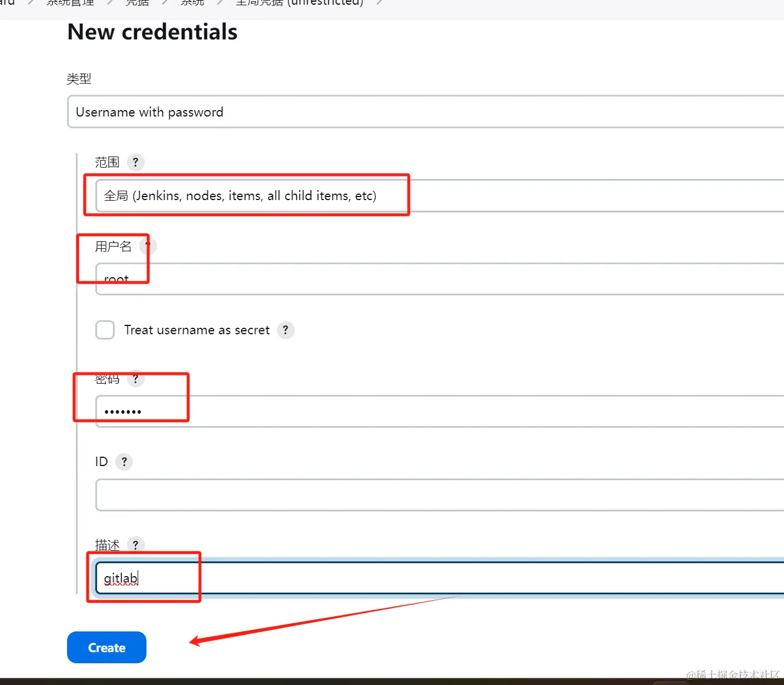This screenshot has height=685, width=784.
Task: Open help icon next to 密码
Action: pyautogui.click(x=135, y=379)
